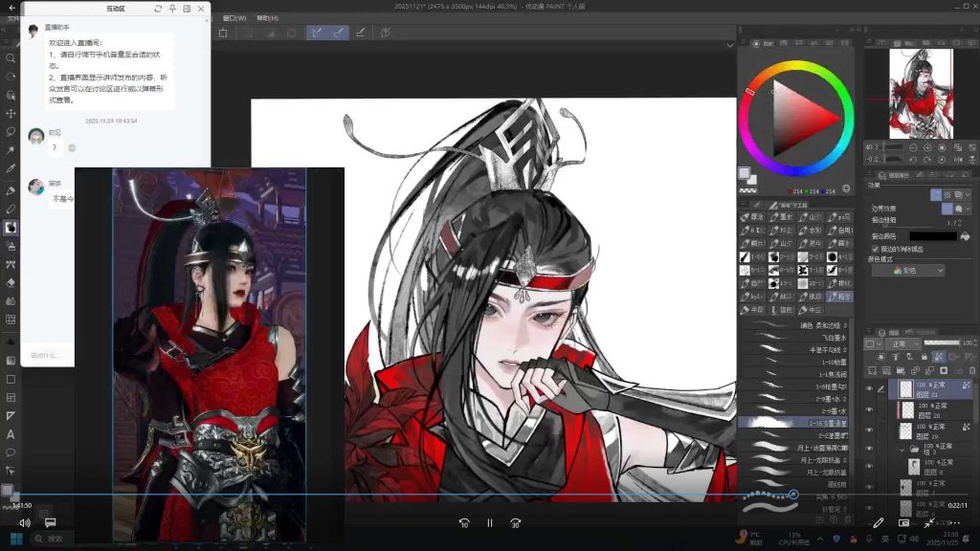
Task: Toggle visibility of layer 图层 8
Action: pyautogui.click(x=869, y=466)
